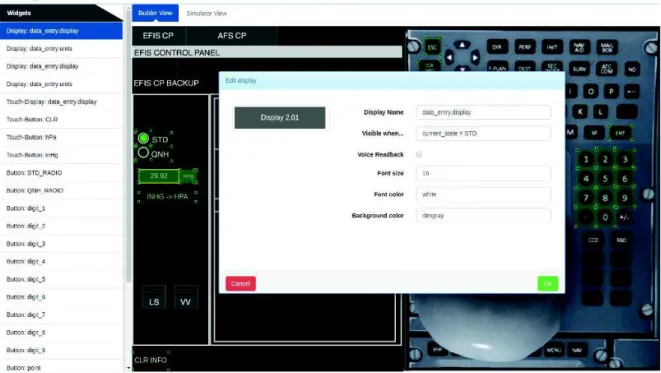
Task: Click the VV button on the EFIS panel
Action: click(185, 298)
